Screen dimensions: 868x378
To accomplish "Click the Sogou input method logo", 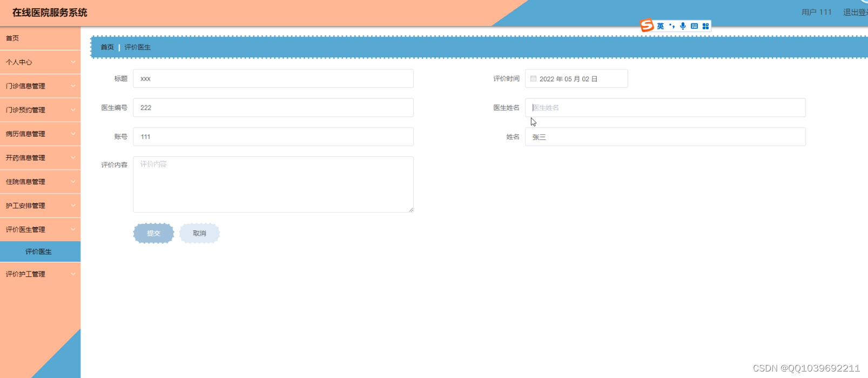I will click(x=647, y=25).
